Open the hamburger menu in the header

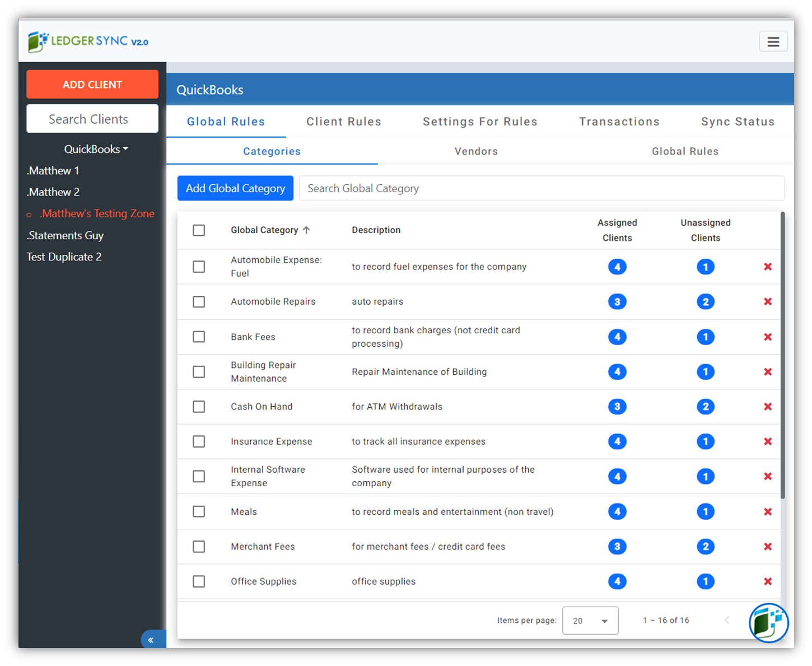click(773, 41)
